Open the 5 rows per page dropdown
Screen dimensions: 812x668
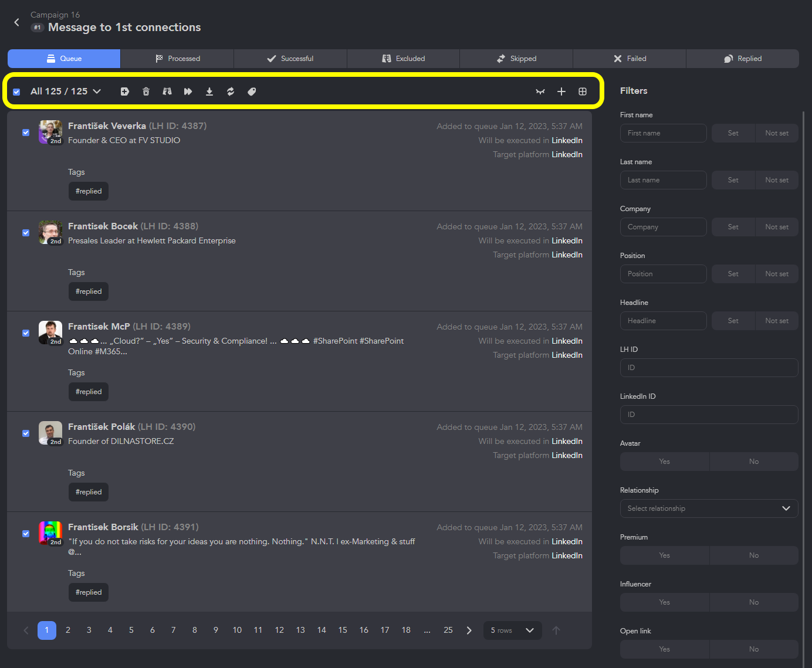coord(512,630)
